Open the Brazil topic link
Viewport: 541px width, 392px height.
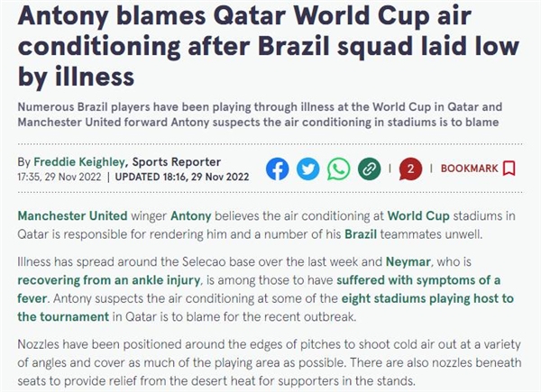tap(361, 234)
